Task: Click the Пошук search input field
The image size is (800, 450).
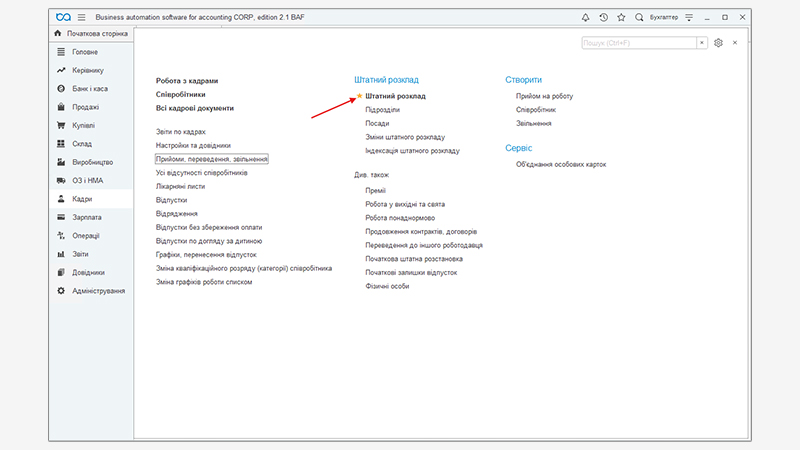Action: click(640, 44)
